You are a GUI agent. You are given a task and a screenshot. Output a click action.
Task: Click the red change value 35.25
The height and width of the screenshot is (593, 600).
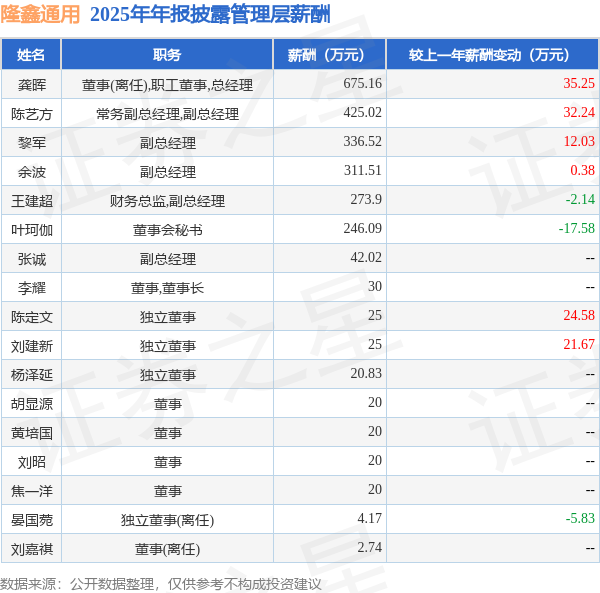[579, 83]
